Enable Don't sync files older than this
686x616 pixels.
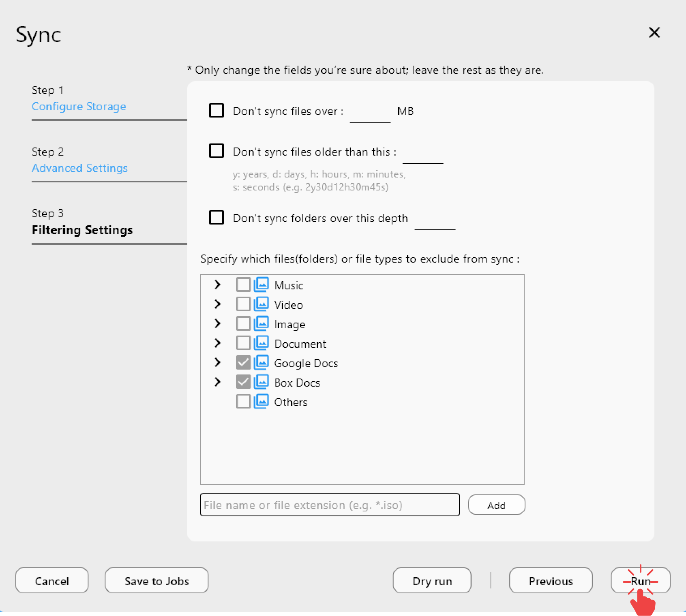pyautogui.click(x=217, y=151)
